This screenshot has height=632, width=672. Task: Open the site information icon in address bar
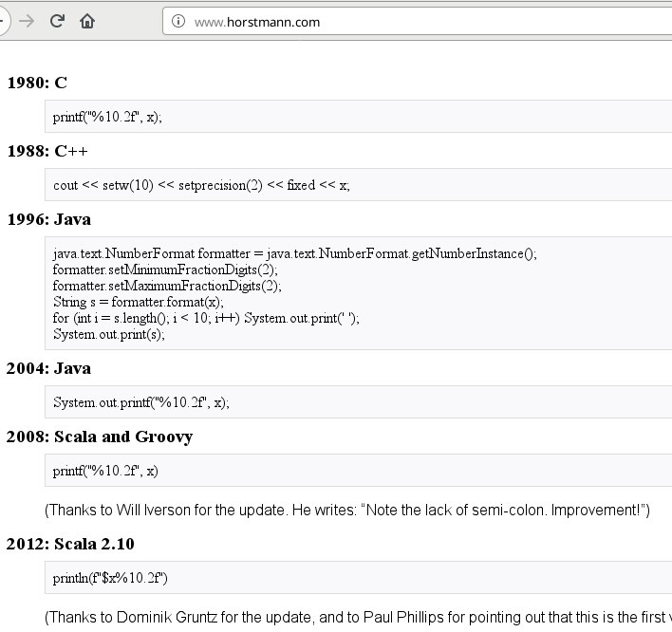pos(178,21)
